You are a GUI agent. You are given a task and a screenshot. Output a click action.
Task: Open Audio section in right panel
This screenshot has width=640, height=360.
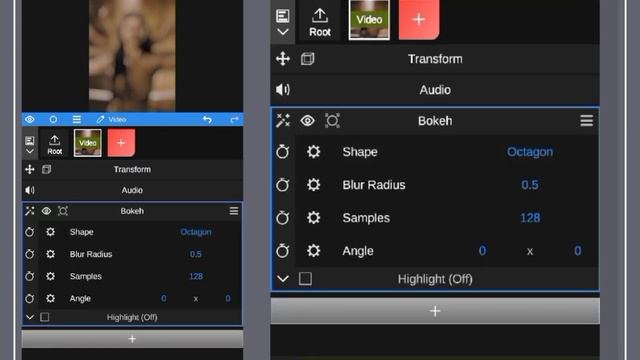(435, 90)
